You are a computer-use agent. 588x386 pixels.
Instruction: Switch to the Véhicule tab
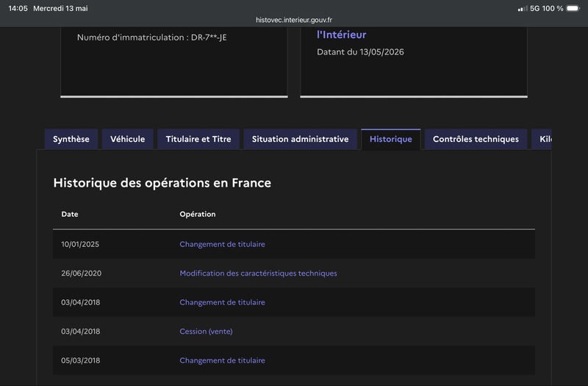[127, 139]
